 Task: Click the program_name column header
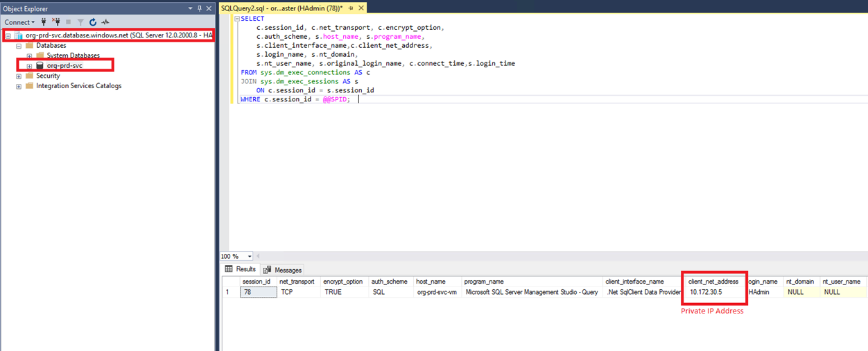click(532, 282)
